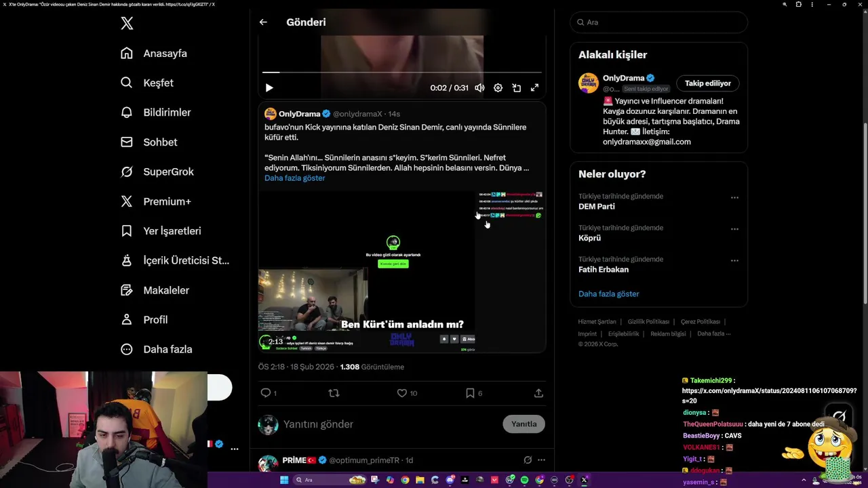Open Discord from taskbar
The image size is (868, 488).
(x=450, y=480)
